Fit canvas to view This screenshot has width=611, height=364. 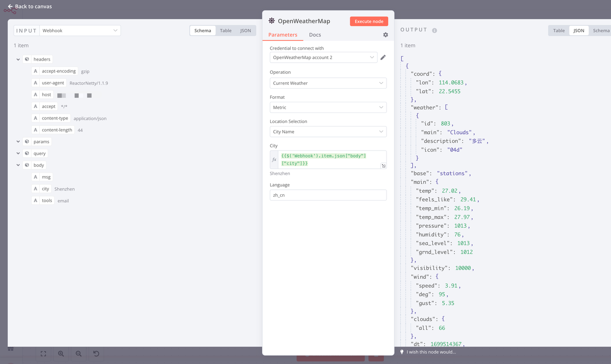[43, 353]
